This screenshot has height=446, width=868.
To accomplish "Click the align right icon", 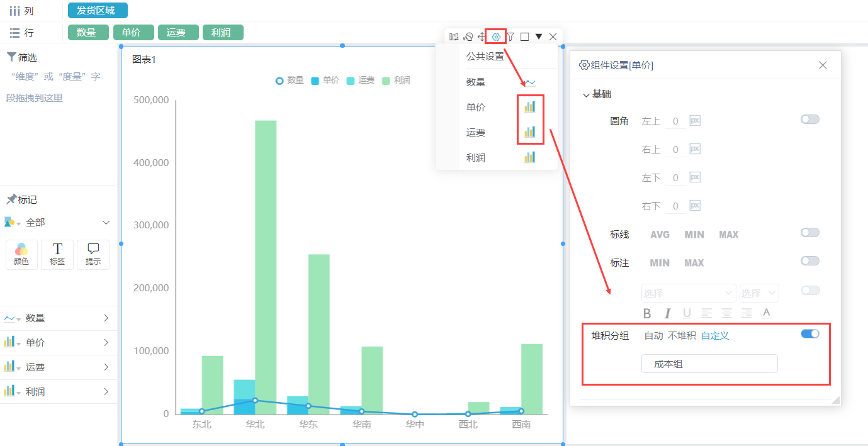I will [747, 313].
